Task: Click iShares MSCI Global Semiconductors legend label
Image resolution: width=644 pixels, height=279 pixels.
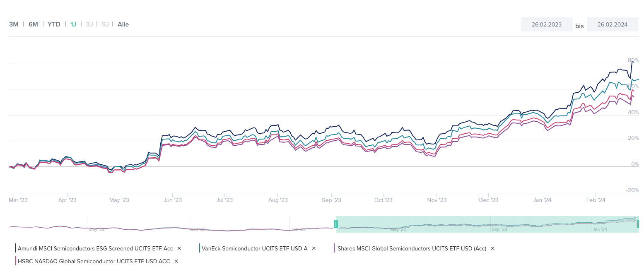Action: (411, 248)
